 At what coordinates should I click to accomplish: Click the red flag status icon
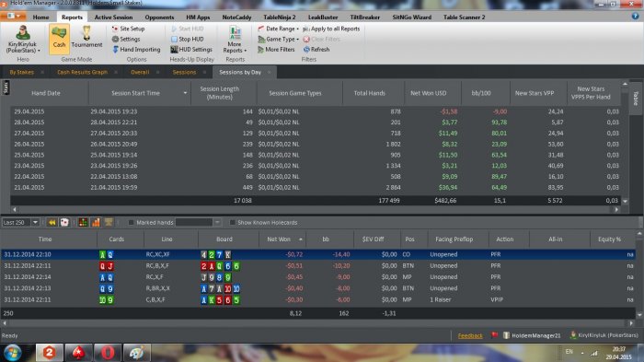[x=495, y=335]
